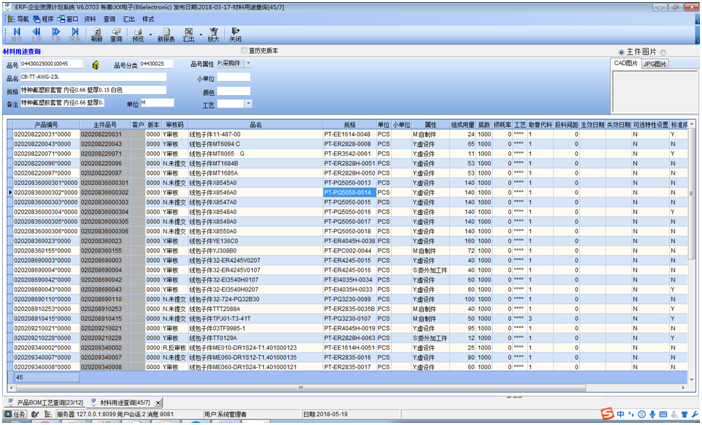This screenshot has width=702, height=425.
Task: Open the 资料 menu
Action: coord(90,18)
